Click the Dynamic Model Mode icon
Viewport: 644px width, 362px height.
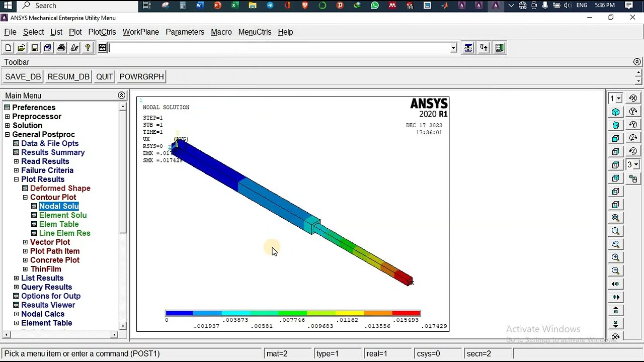tap(633, 178)
